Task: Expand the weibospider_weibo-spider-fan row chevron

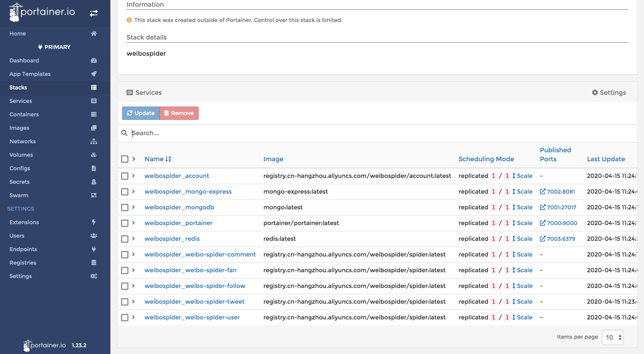Action: pos(134,270)
